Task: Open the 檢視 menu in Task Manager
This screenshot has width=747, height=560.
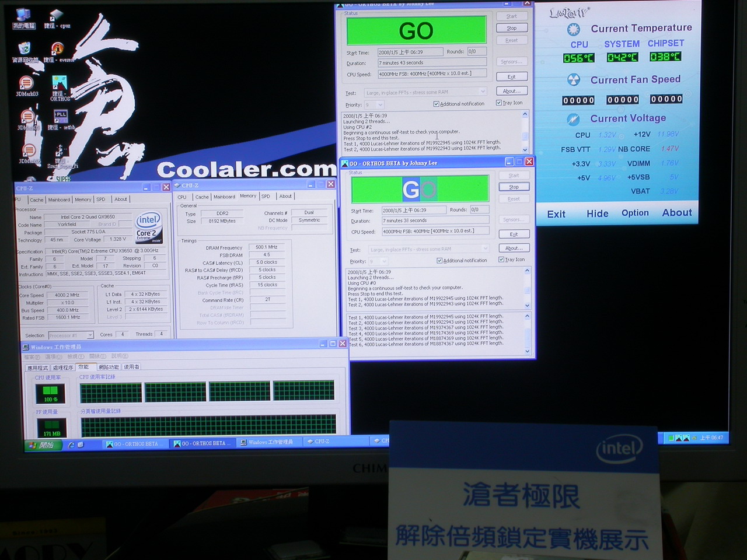Action: (x=75, y=356)
